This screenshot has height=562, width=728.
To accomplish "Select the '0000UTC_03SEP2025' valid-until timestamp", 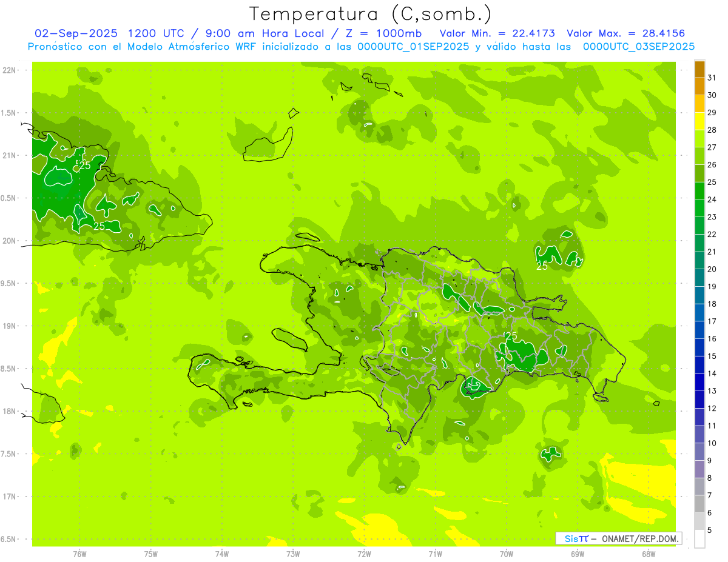I will (638, 47).
